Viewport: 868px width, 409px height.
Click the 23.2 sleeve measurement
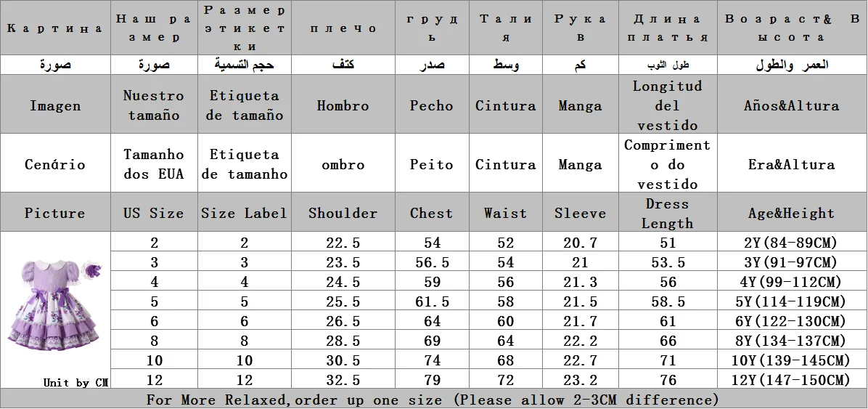pos(580,380)
